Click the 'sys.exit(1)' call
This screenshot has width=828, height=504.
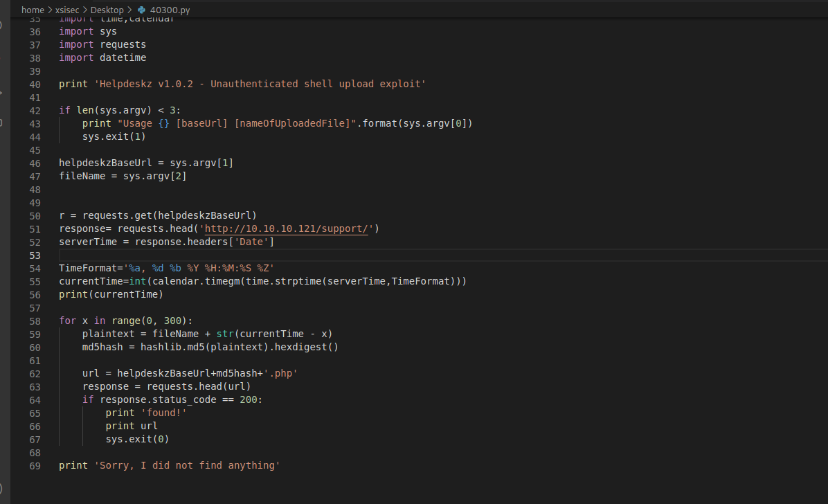(x=114, y=137)
